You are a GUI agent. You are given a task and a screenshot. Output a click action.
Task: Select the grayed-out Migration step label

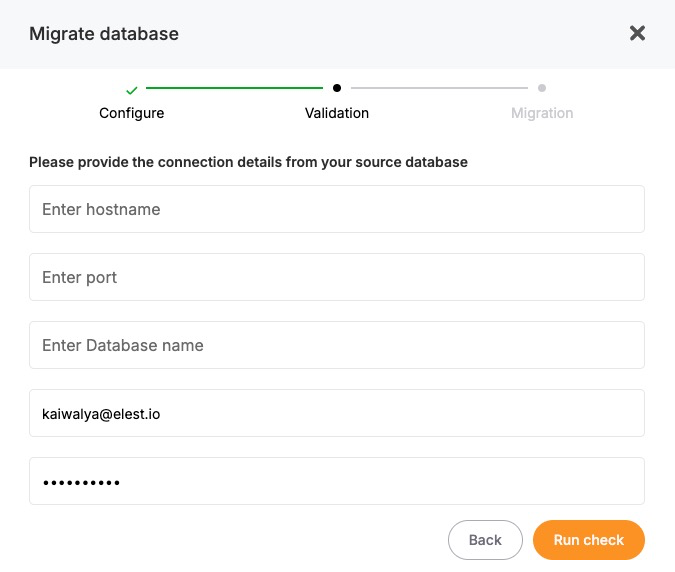[542, 113]
